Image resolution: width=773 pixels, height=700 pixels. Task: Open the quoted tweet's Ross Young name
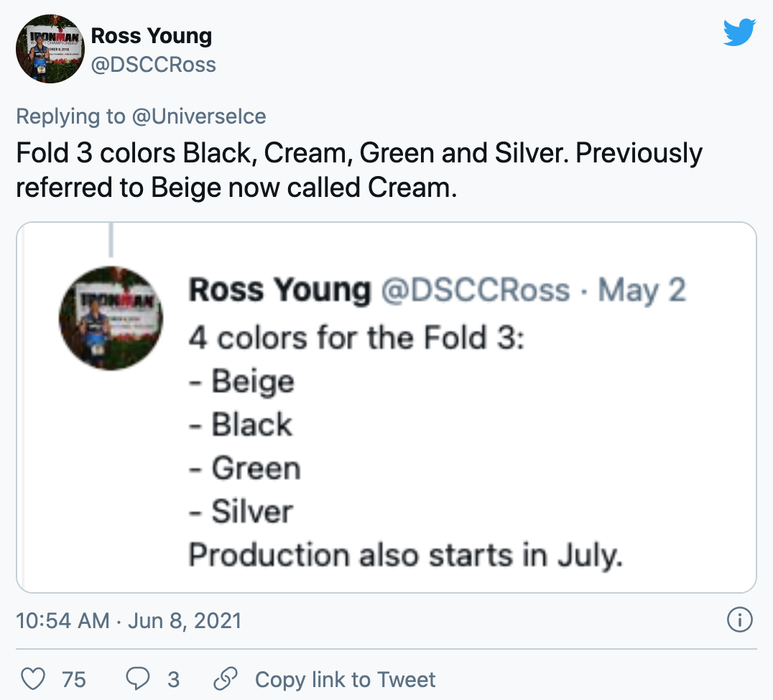pos(279,290)
